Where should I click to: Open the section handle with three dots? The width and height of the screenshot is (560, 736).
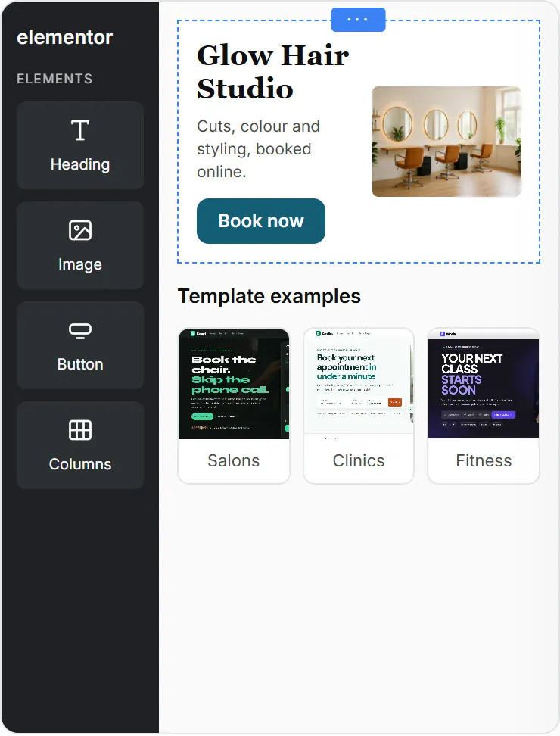tap(359, 20)
